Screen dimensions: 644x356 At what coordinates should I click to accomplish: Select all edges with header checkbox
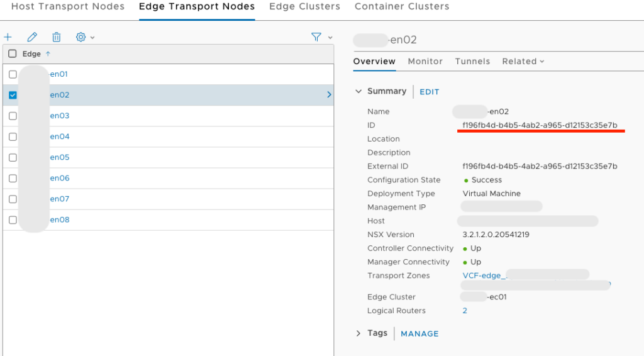click(x=13, y=54)
